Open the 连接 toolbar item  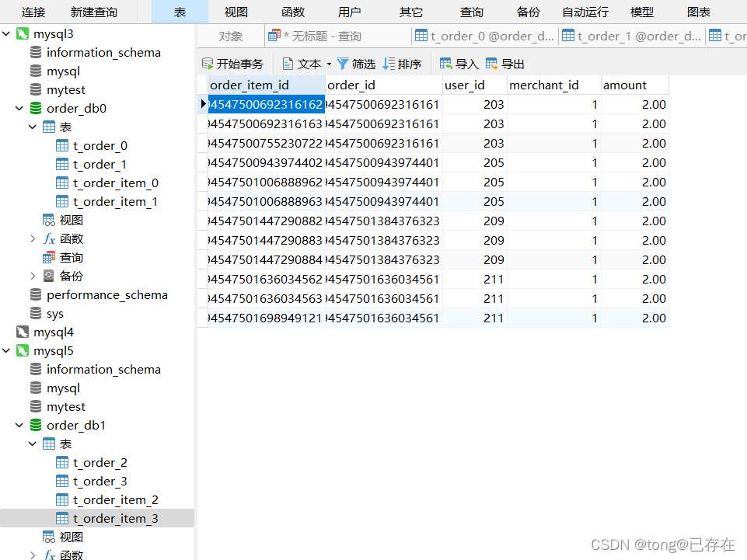tap(33, 12)
